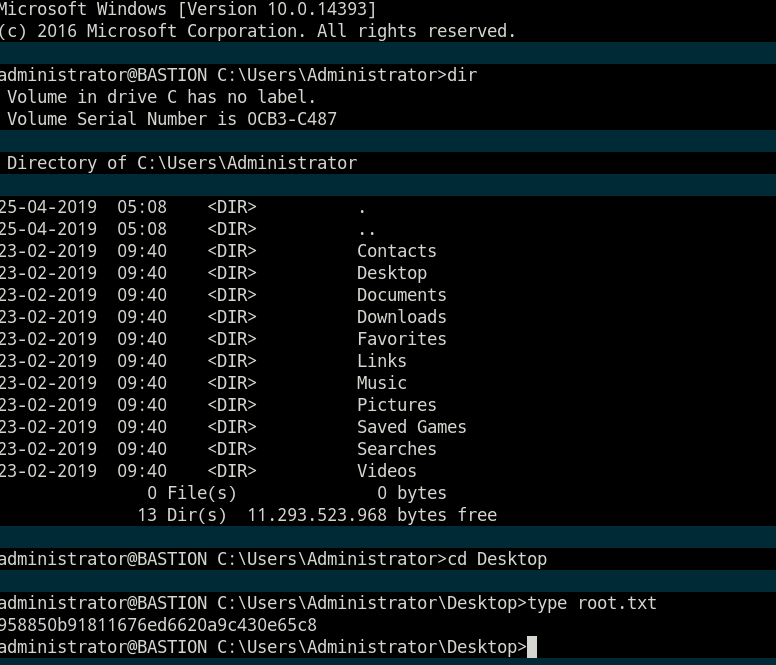Select the Pictures directory entry
776x665 pixels.
[x=396, y=405]
